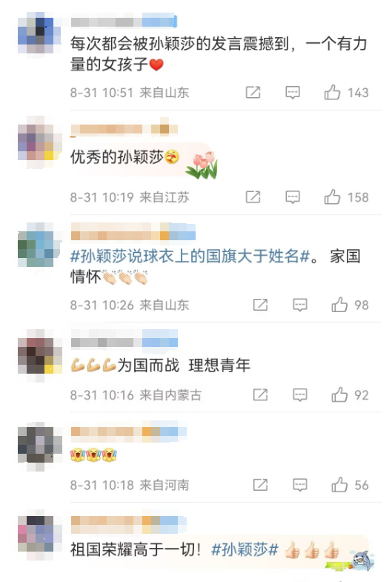Image resolution: width=392 pixels, height=582 pixels.
Task: Share the 8-31 10:18 Henan comment
Action: pyautogui.click(x=260, y=485)
